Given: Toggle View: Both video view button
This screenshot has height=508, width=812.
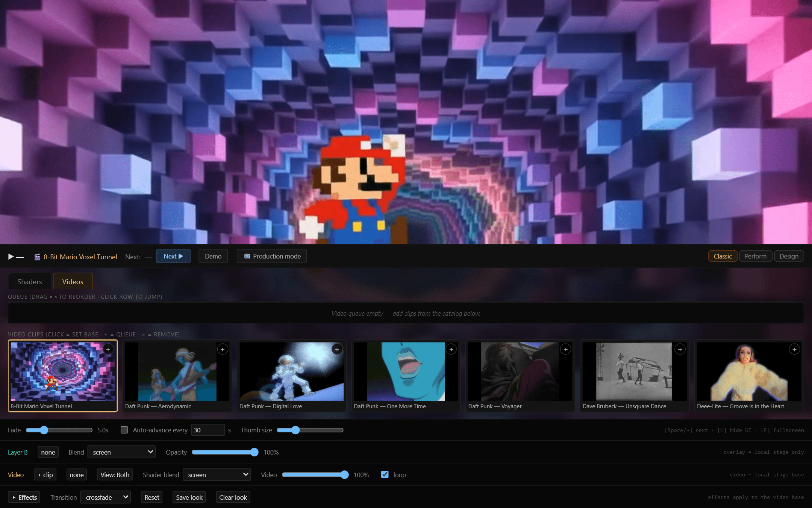Looking at the screenshot, I should click(115, 475).
